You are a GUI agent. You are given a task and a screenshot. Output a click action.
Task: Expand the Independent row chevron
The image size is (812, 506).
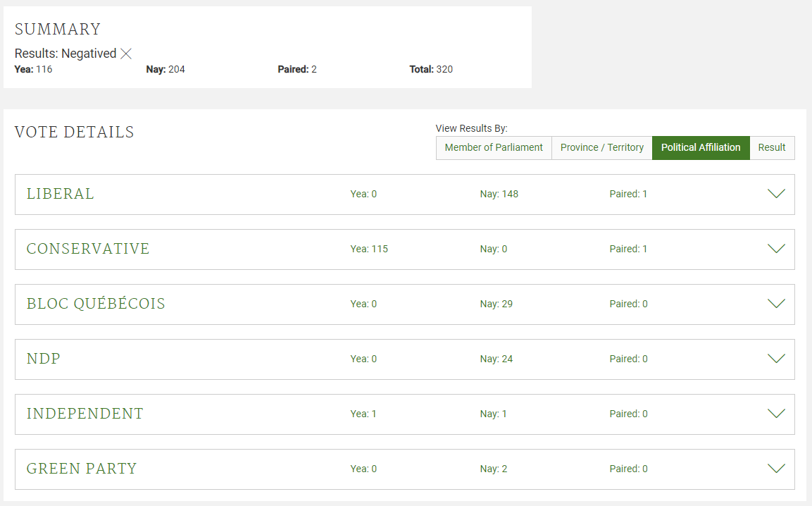click(x=776, y=413)
